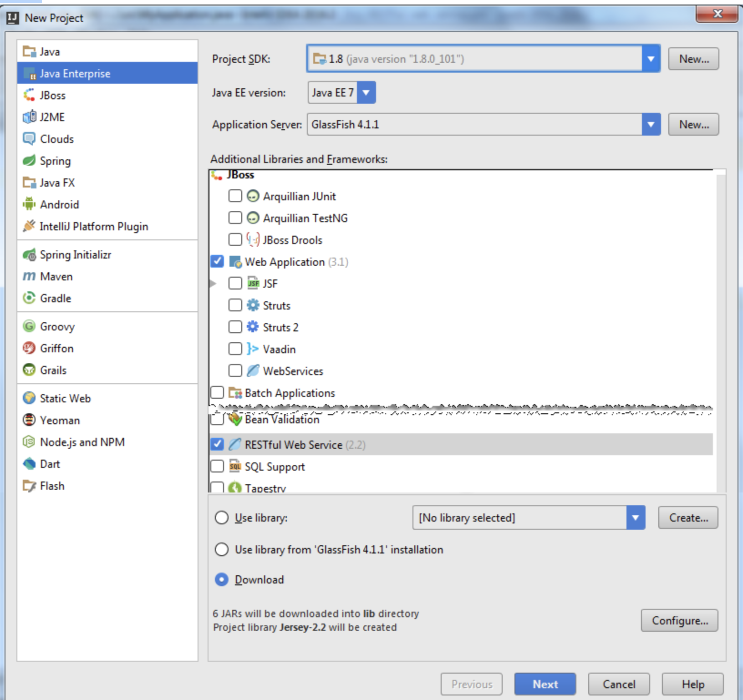Click New button next to Project SDK
The height and width of the screenshot is (700, 743).
coord(694,59)
